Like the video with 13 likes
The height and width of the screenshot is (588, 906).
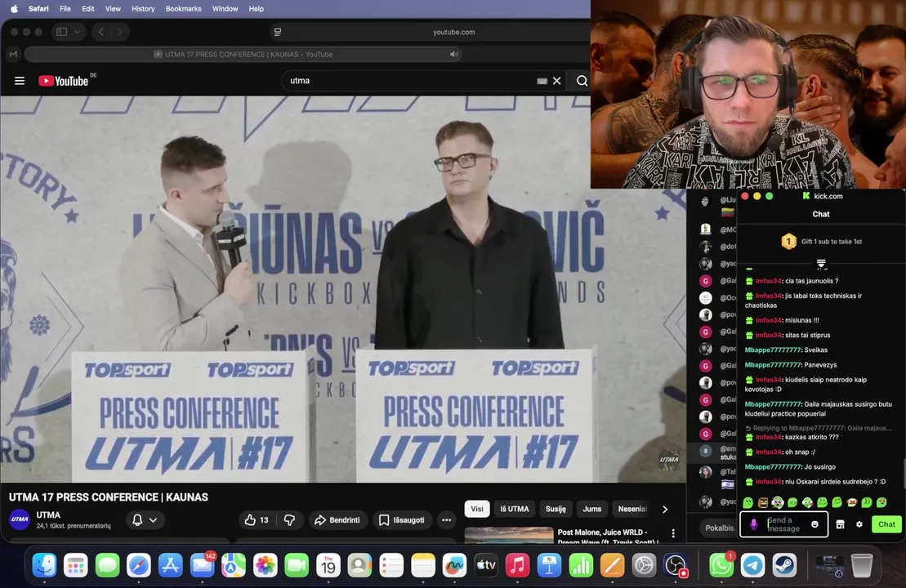257,520
